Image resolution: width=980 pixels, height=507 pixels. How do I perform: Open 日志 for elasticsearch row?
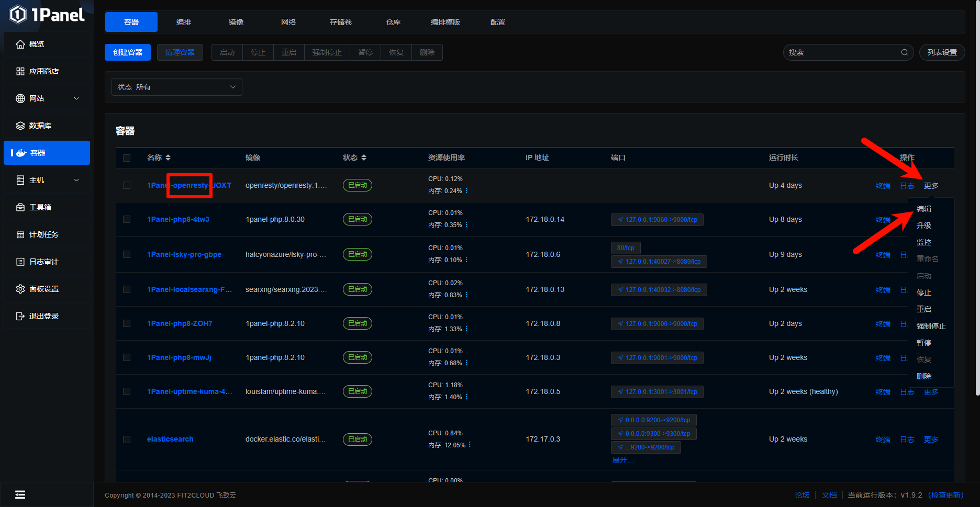coord(907,440)
